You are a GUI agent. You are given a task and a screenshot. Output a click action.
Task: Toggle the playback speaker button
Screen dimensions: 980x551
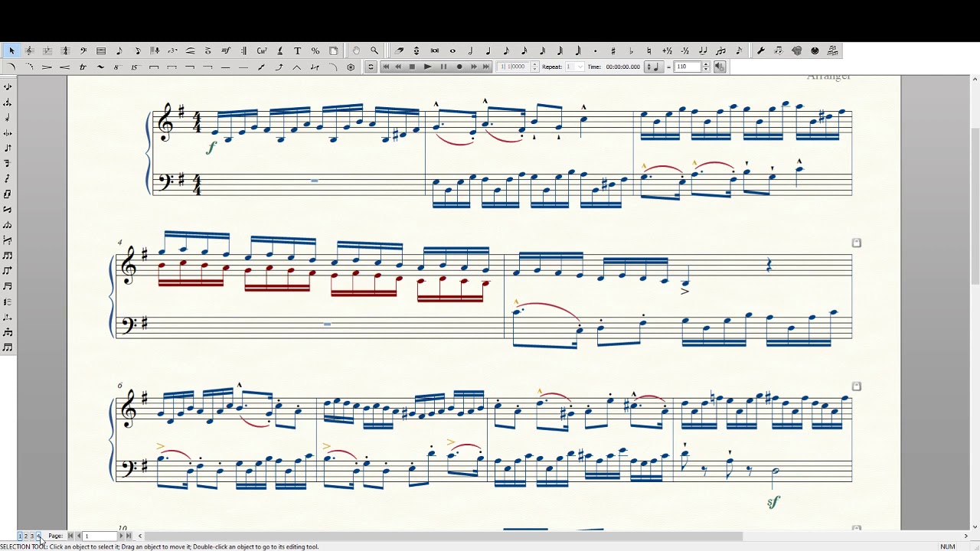720,67
